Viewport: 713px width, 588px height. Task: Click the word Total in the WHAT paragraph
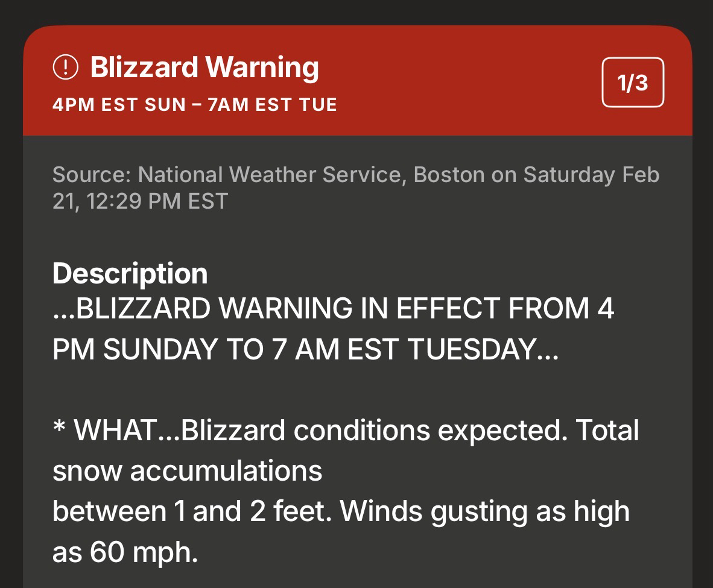coord(607,431)
